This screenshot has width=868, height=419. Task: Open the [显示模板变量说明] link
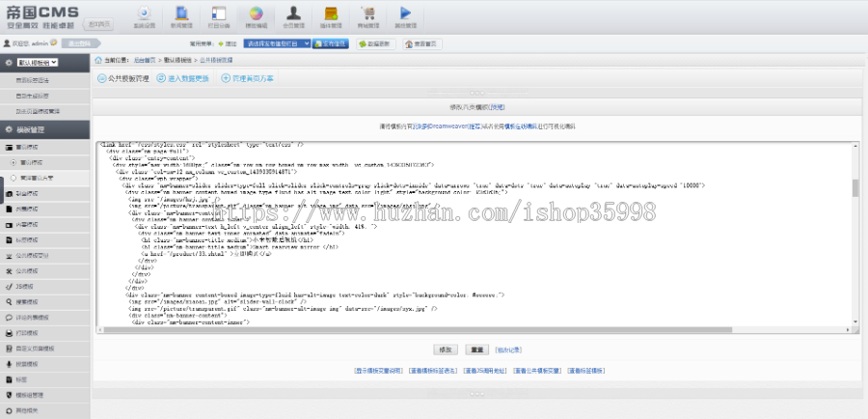pyautogui.click(x=379, y=370)
